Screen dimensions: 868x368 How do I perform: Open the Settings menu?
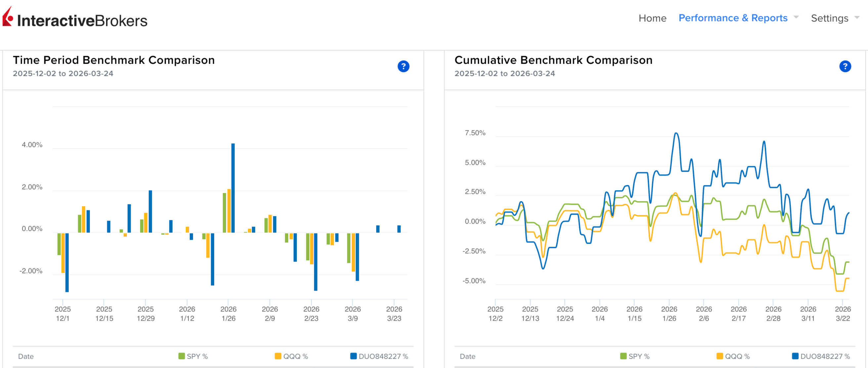(829, 18)
